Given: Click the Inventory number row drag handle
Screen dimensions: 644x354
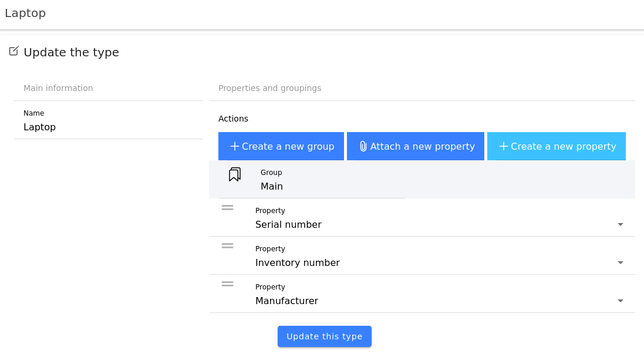Looking at the screenshot, I should coord(227,245).
